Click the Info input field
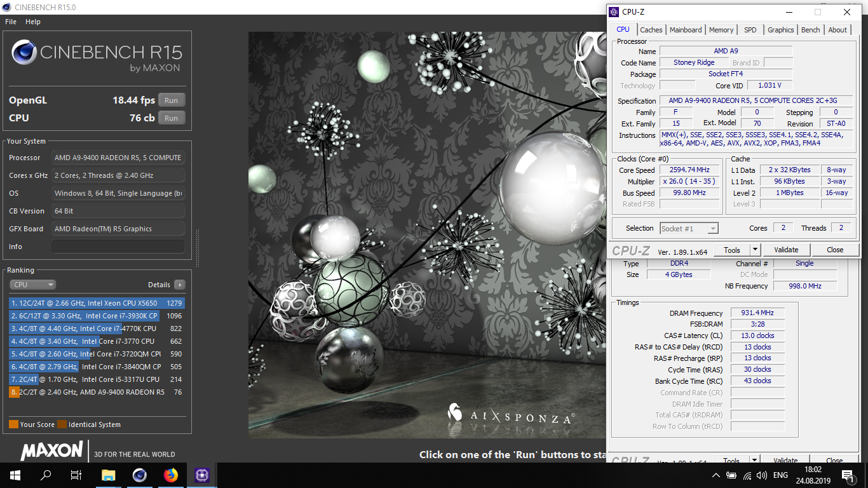The width and height of the screenshot is (868, 488). (118, 247)
